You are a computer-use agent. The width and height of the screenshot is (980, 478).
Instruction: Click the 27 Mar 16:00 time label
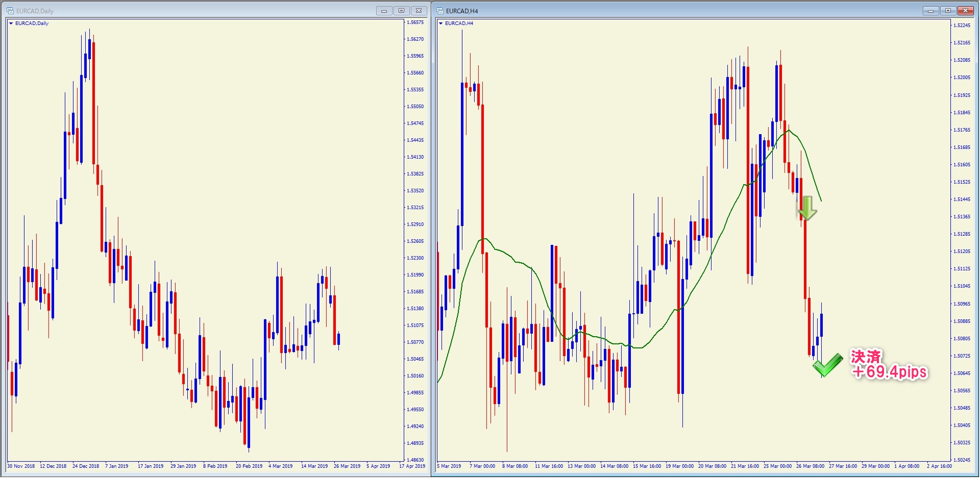843,466
